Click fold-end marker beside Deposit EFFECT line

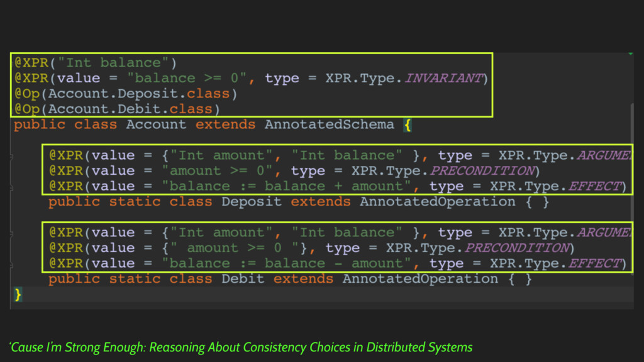pyautogui.click(x=12, y=186)
